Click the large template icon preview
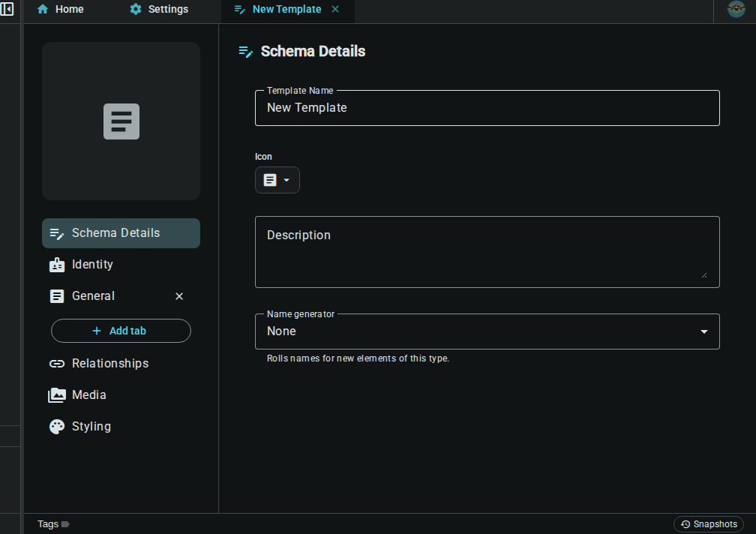The height and width of the screenshot is (534, 756). click(x=121, y=121)
